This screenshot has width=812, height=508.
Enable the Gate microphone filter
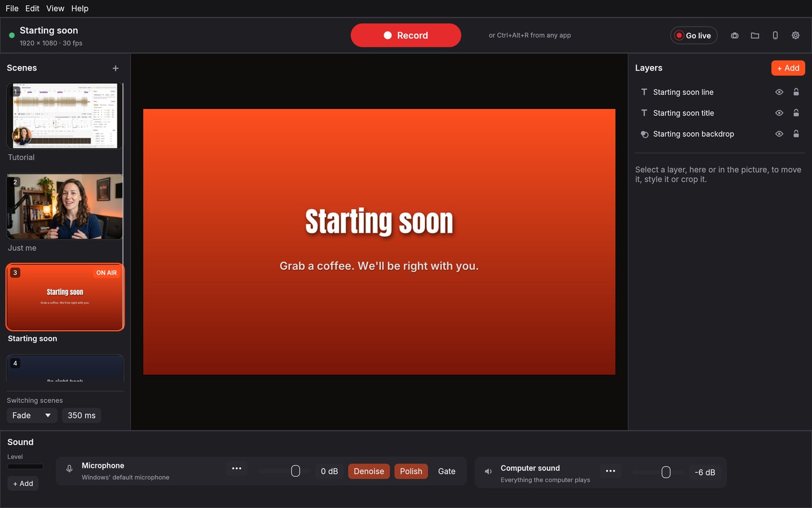[447, 471]
